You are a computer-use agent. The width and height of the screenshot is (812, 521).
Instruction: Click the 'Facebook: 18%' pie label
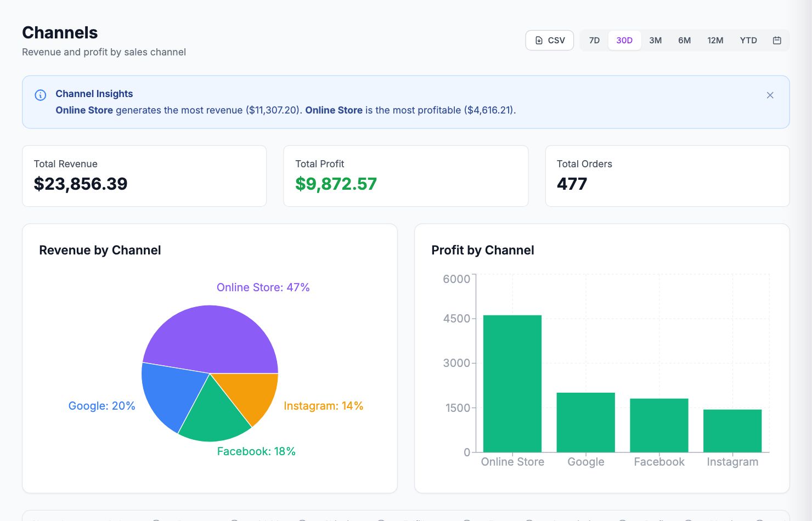(256, 451)
